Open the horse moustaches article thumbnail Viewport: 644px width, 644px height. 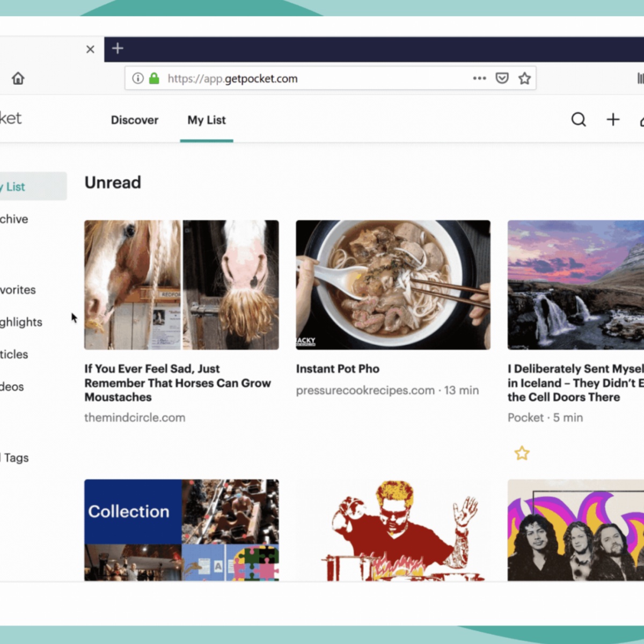tap(181, 285)
